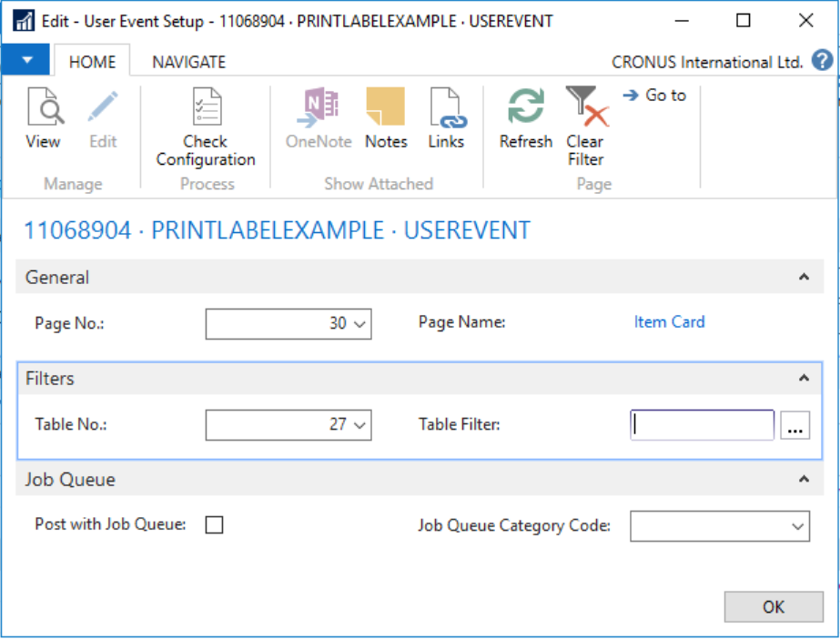Collapse the General section
Viewport: 840px width, 639px height.
804,277
